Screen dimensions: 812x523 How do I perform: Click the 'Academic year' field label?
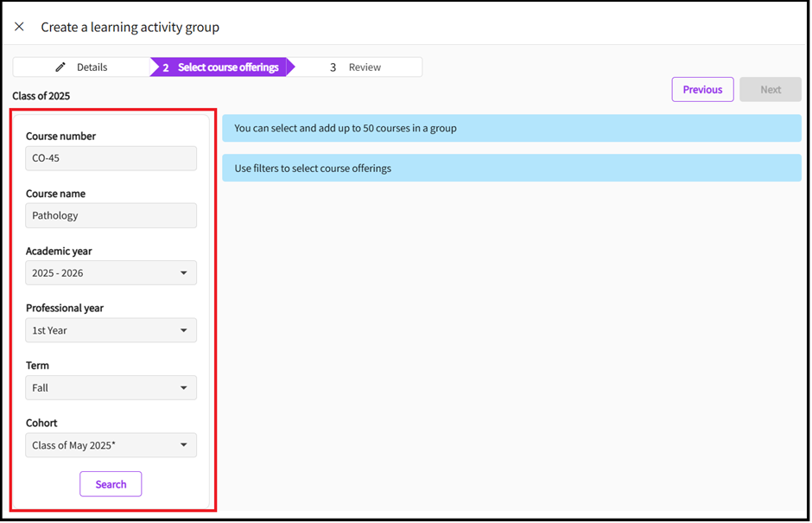[x=59, y=252]
